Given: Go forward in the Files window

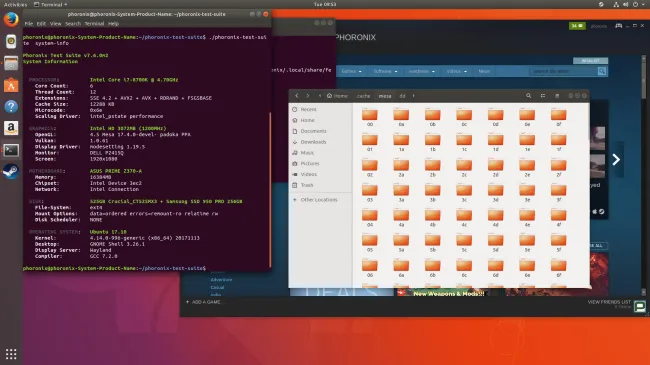Looking at the screenshot, I should click(x=308, y=96).
